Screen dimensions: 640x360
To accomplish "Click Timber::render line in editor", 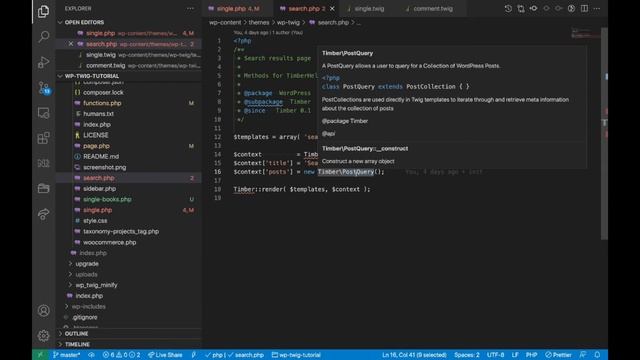I will click(x=302, y=189).
